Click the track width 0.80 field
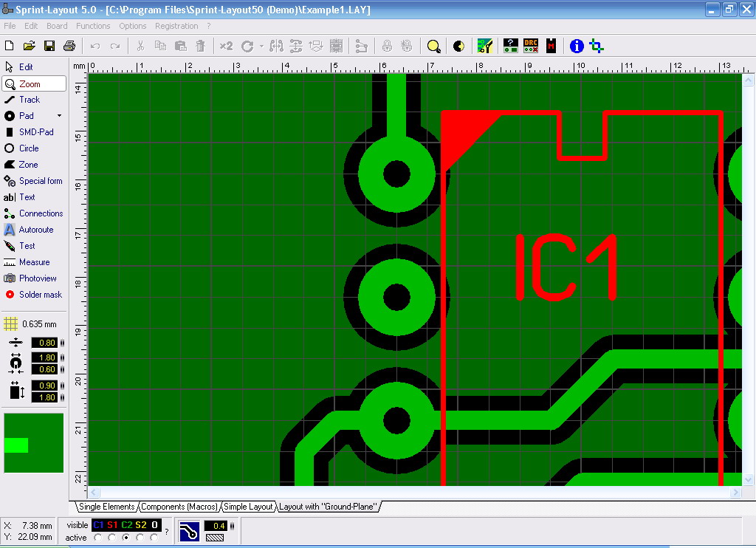This screenshot has width=756, height=548. [x=44, y=343]
